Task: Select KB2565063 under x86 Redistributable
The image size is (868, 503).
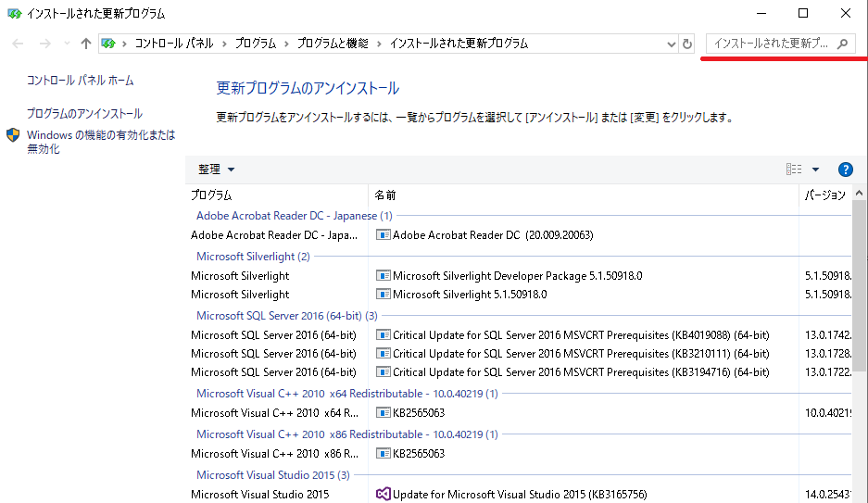Action: [419, 453]
